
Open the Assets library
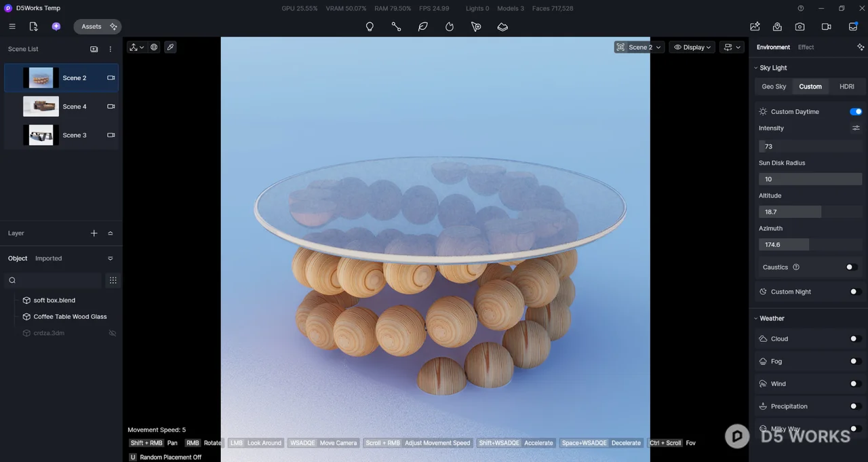(x=92, y=26)
